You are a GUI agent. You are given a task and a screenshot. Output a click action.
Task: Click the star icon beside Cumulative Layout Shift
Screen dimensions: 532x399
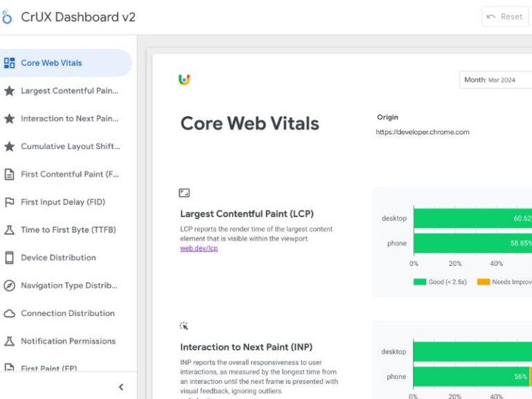(10, 146)
